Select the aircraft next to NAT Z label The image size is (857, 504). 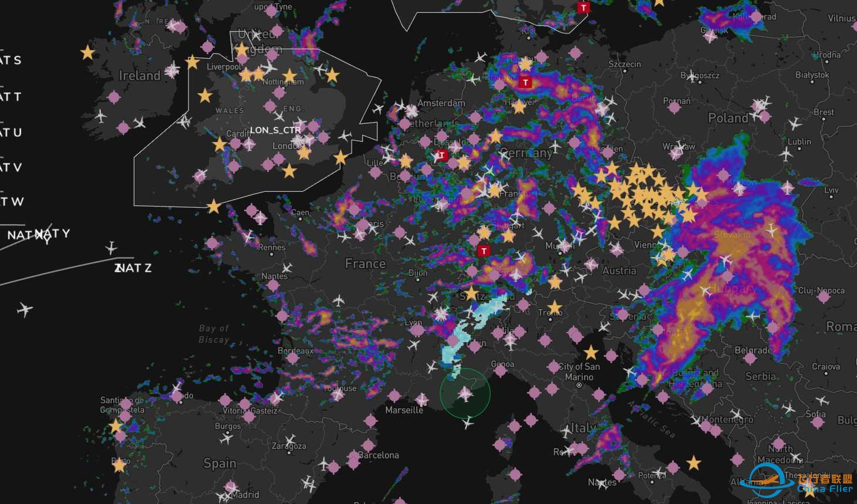111,248
